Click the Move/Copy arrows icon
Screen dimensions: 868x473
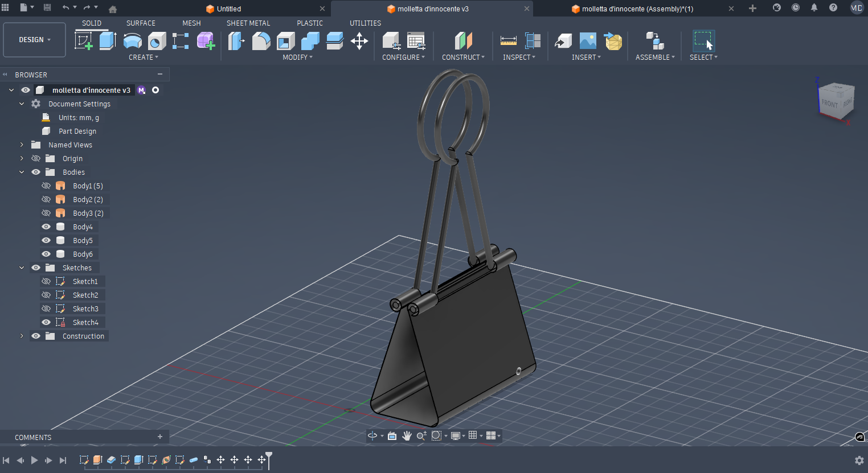tap(359, 41)
